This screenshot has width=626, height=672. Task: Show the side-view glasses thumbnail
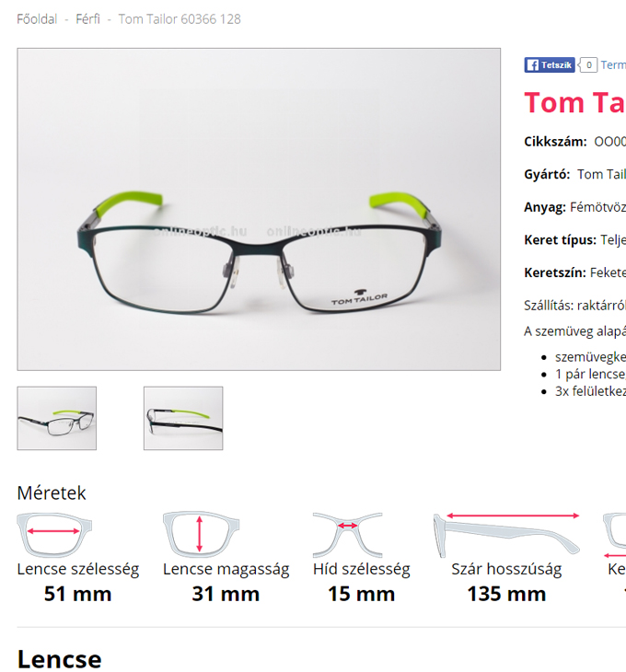[x=183, y=418]
